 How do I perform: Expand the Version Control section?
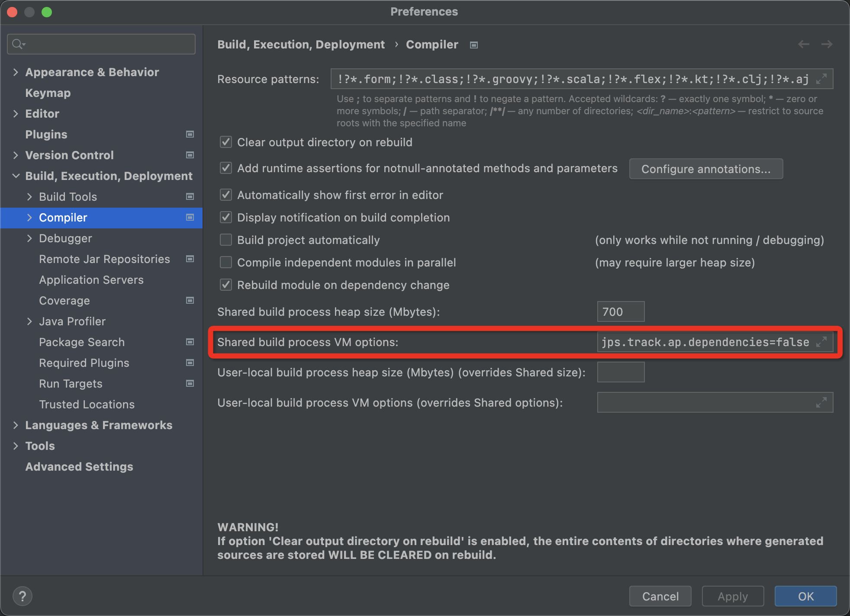click(x=16, y=155)
